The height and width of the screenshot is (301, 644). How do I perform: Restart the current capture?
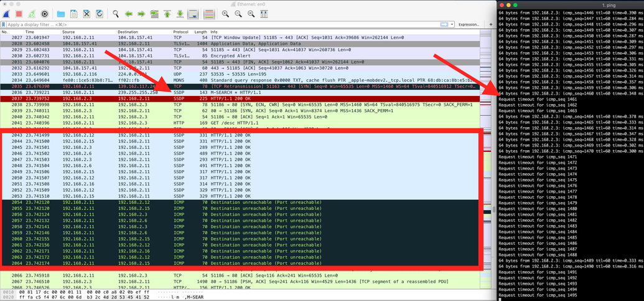[x=32, y=14]
